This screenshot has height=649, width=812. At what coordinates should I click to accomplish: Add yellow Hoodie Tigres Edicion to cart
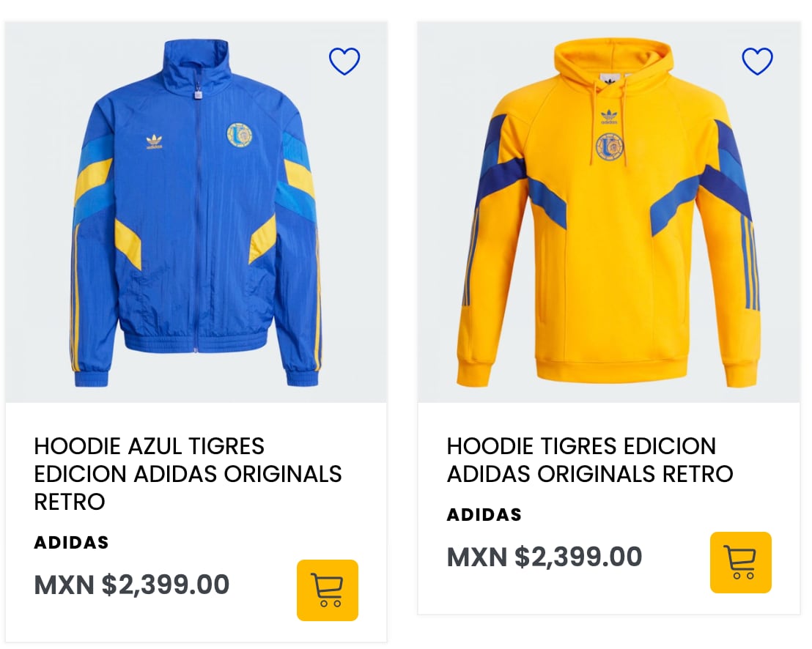tap(740, 562)
